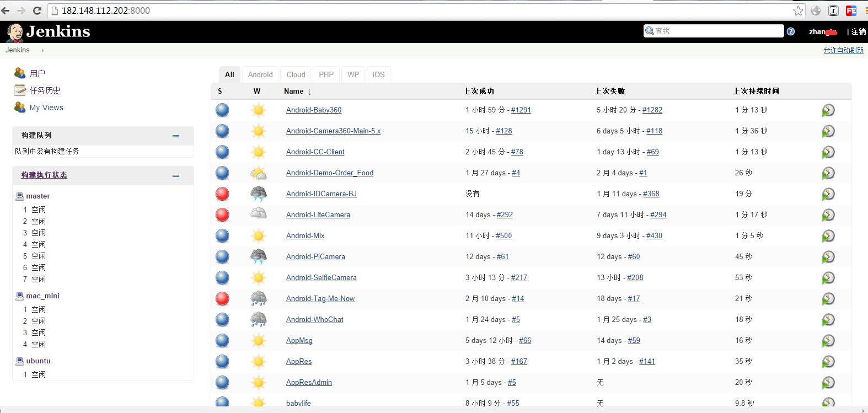Schedule a build for AppRes
The height and width of the screenshot is (413, 868).
pos(828,362)
